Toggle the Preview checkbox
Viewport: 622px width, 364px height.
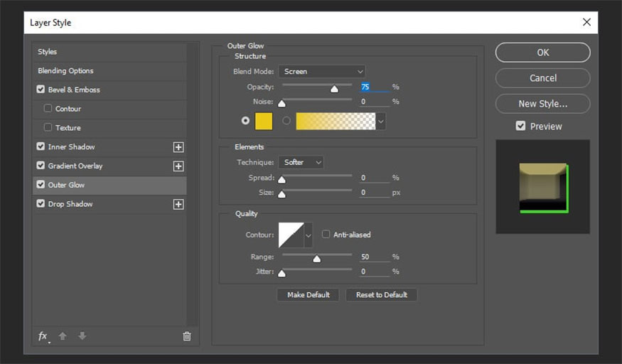tap(521, 126)
